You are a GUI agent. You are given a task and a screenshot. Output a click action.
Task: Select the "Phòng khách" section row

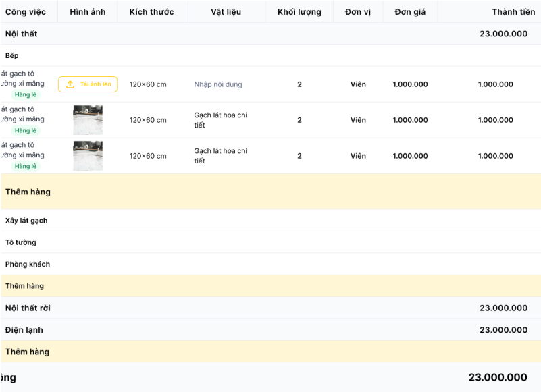pos(28,264)
